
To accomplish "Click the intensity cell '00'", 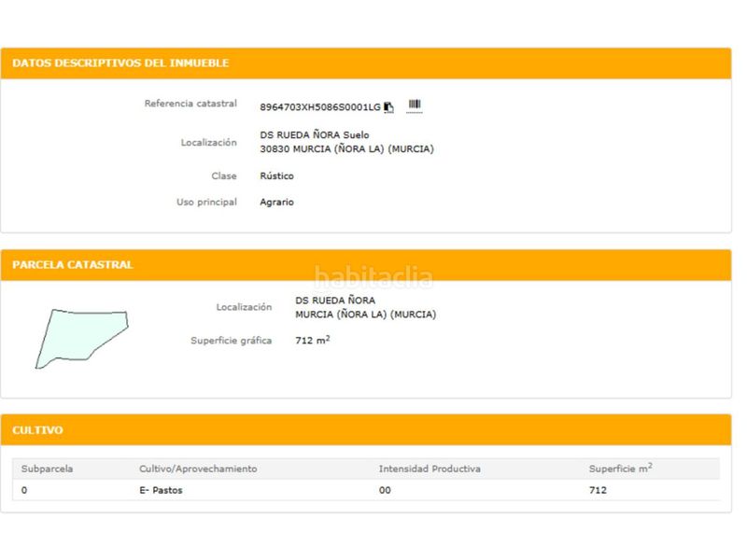I will tap(385, 490).
